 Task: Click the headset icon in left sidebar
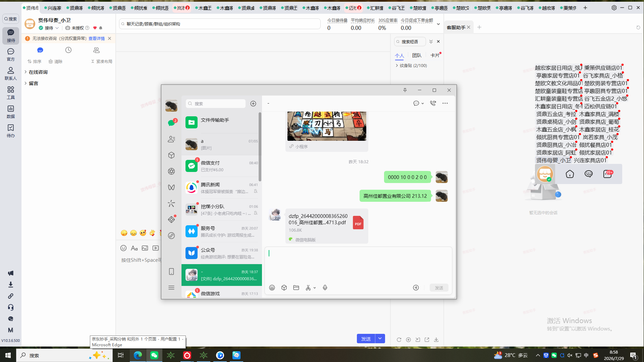[x=11, y=307]
